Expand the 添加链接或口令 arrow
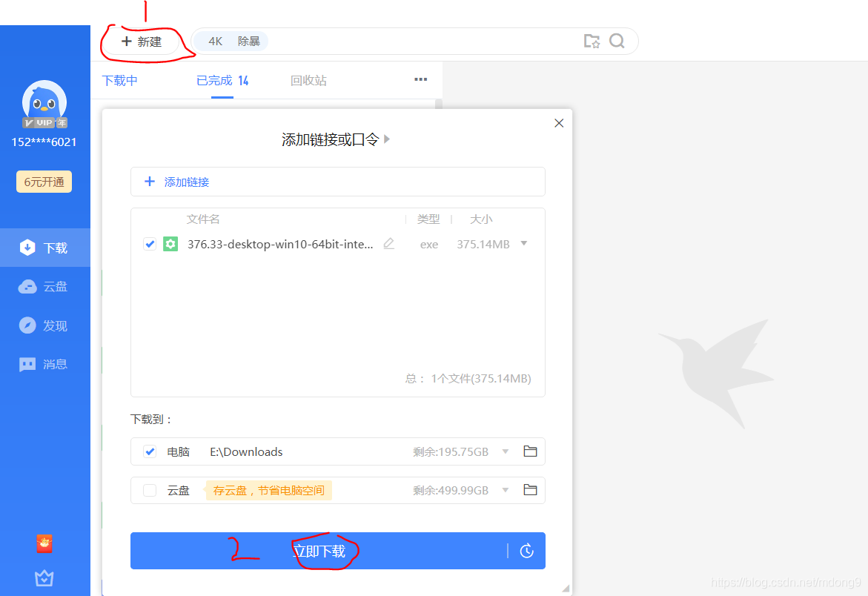 coord(386,139)
